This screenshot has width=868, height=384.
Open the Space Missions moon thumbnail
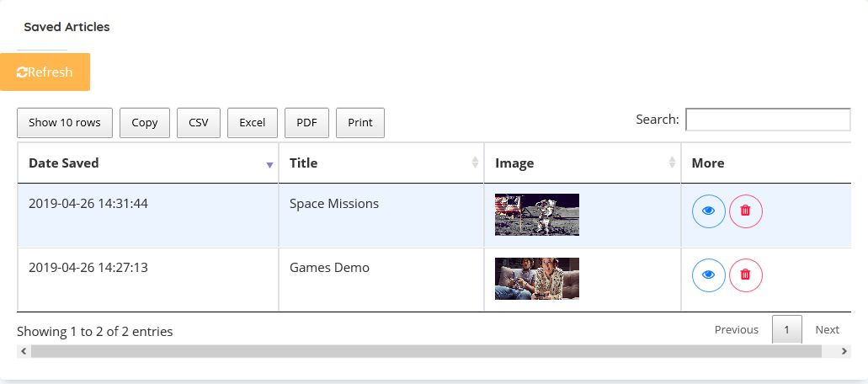tap(537, 215)
